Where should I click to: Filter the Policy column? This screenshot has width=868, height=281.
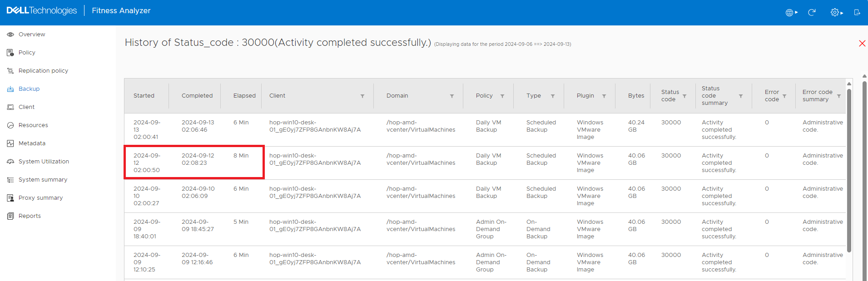click(502, 96)
